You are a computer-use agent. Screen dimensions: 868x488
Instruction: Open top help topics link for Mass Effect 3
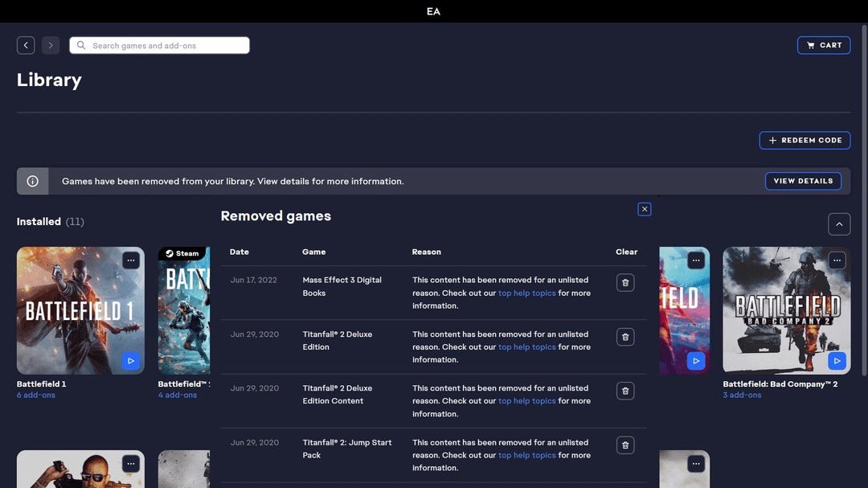[526, 293]
